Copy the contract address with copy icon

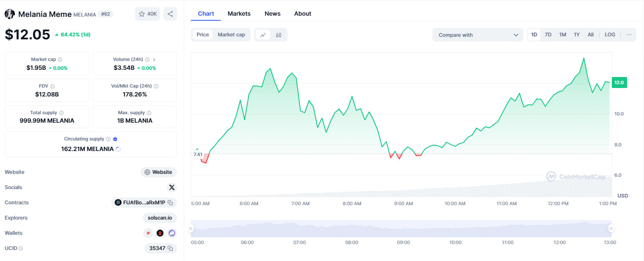(x=170, y=203)
